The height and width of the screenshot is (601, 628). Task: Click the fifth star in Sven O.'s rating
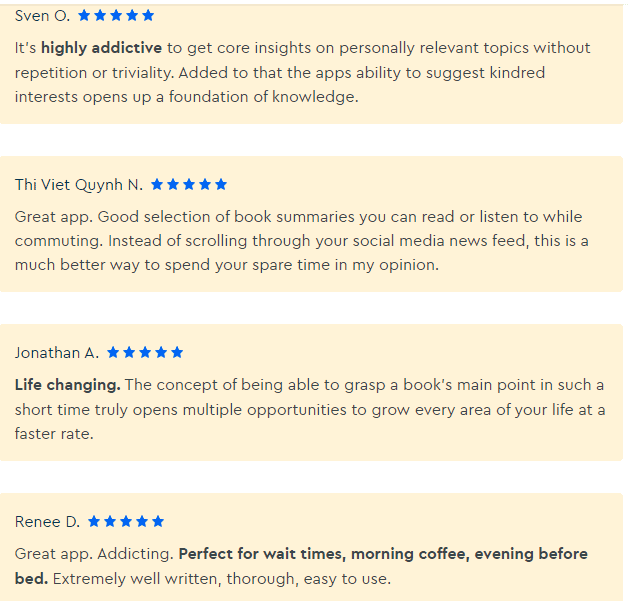click(148, 16)
